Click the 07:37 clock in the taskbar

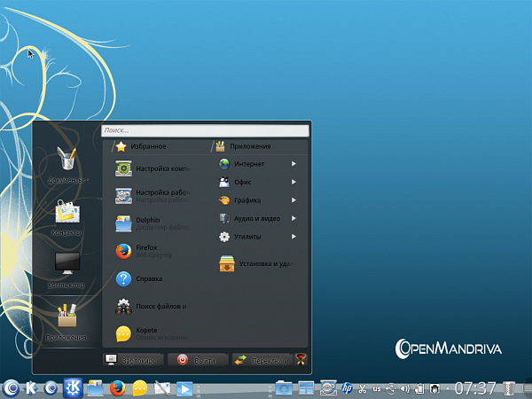coord(475,388)
